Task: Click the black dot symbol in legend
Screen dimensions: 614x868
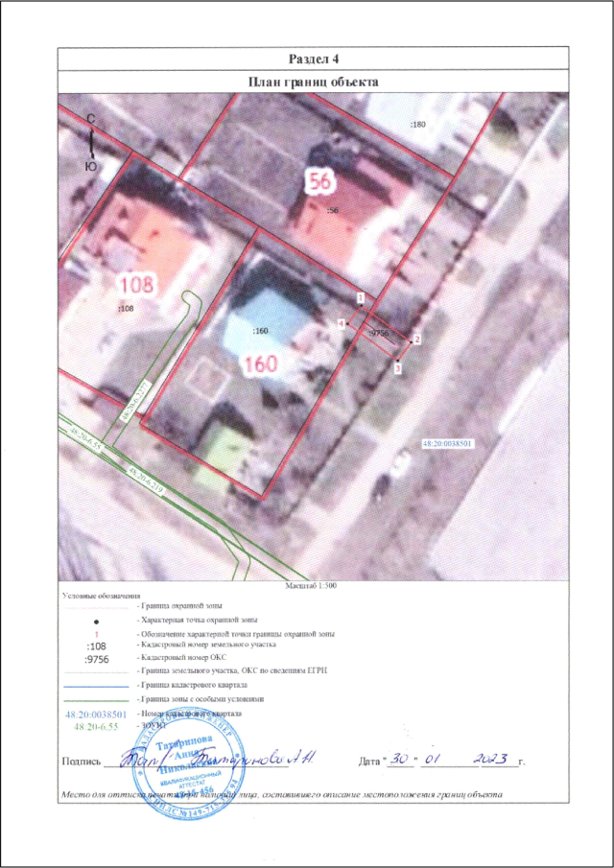Action: tap(97, 622)
